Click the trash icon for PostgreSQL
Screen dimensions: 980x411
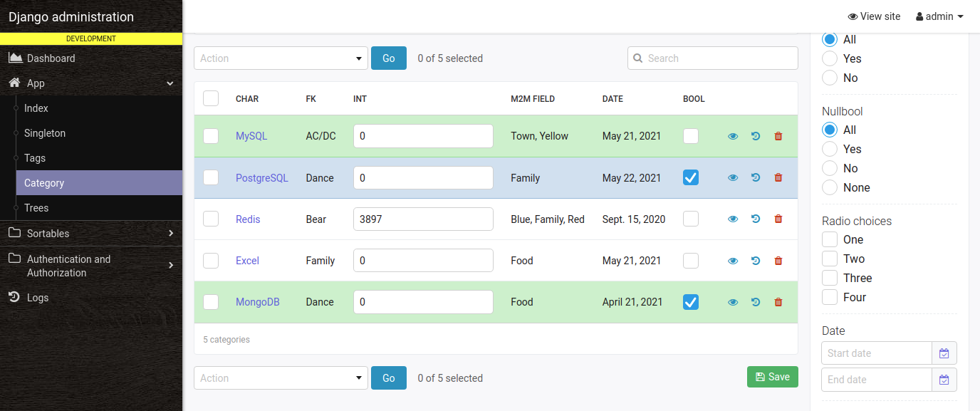point(778,177)
